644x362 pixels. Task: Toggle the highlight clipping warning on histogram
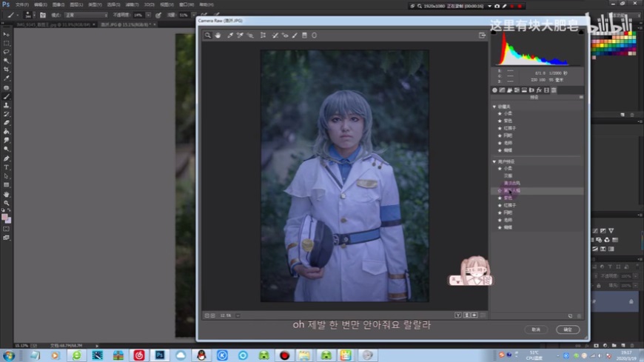click(x=580, y=33)
